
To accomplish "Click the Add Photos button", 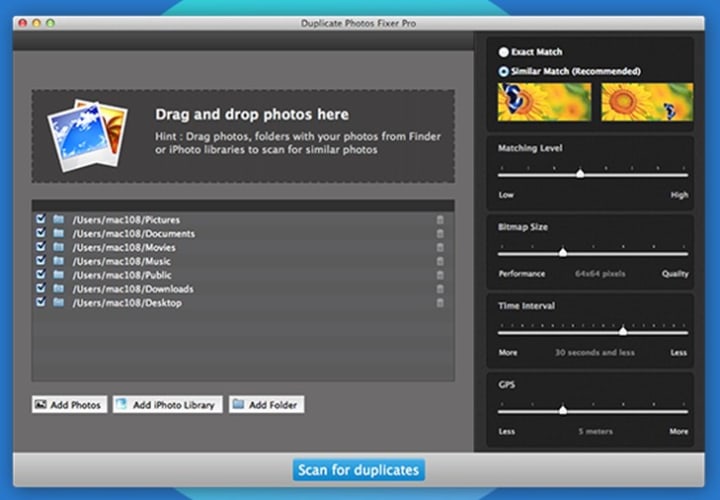I will 69,404.
